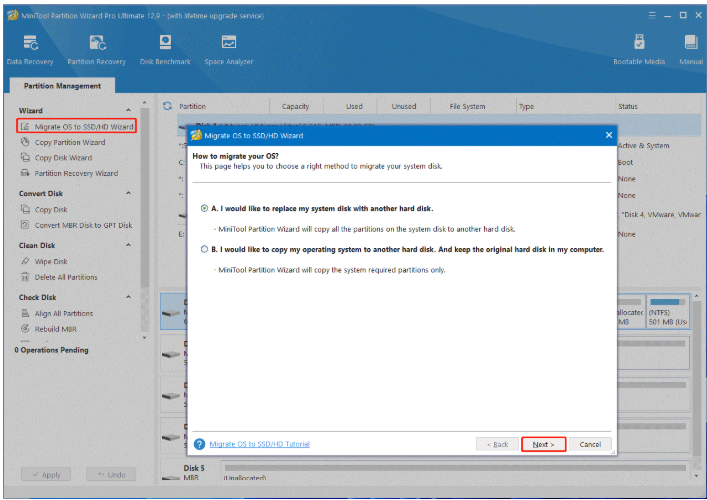The width and height of the screenshot is (707, 500).
Task: Click the Wipe Disk icon
Action: (25, 261)
